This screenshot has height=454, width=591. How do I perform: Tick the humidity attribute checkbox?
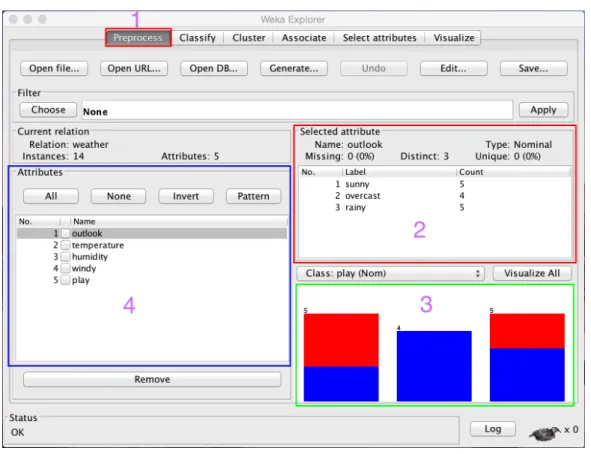coord(66,257)
